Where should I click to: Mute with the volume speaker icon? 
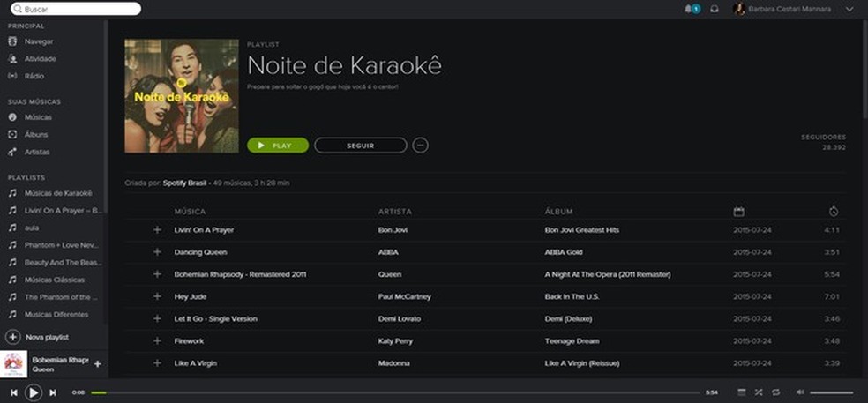coord(800,392)
